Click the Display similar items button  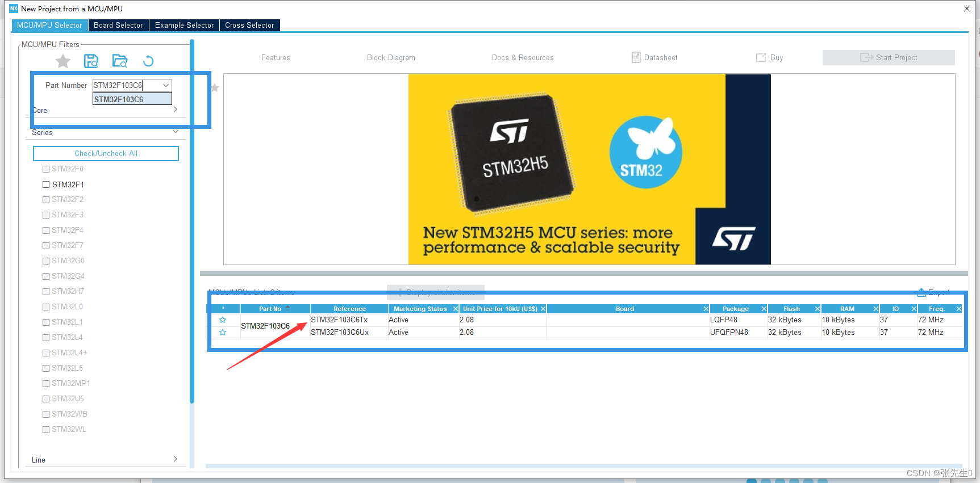(x=436, y=292)
